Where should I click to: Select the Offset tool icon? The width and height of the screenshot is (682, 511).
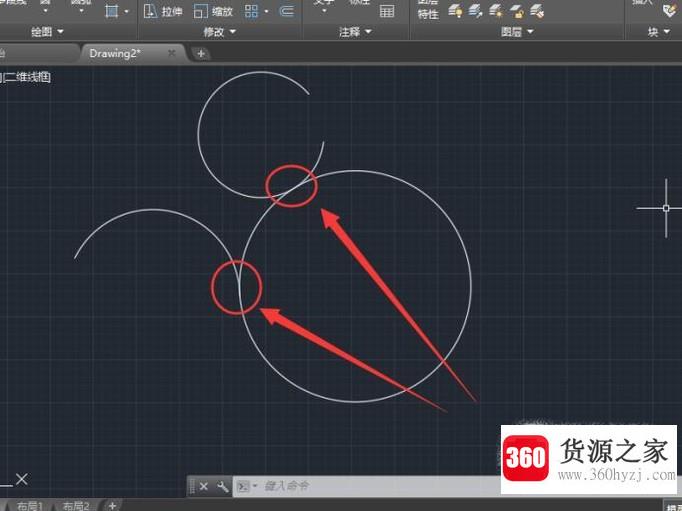(286, 11)
